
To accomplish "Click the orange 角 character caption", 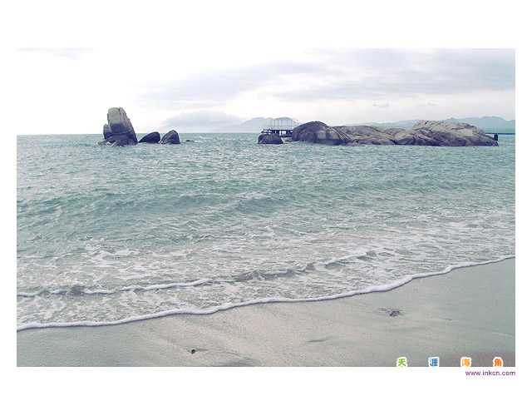I will click(x=498, y=362).
